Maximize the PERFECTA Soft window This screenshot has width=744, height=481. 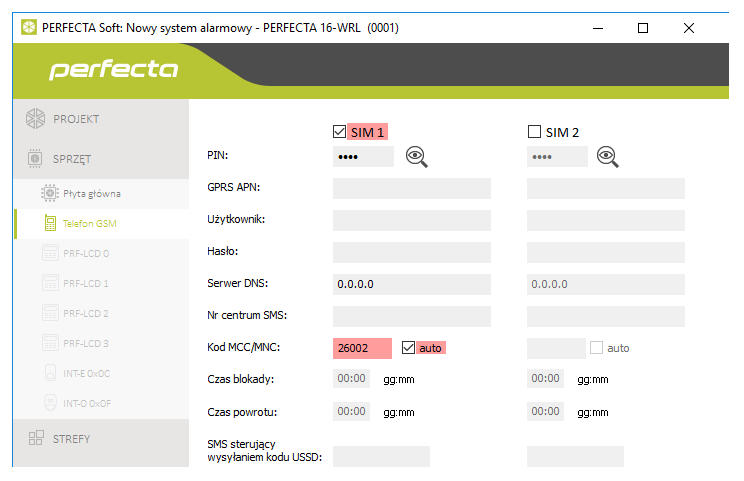643,28
